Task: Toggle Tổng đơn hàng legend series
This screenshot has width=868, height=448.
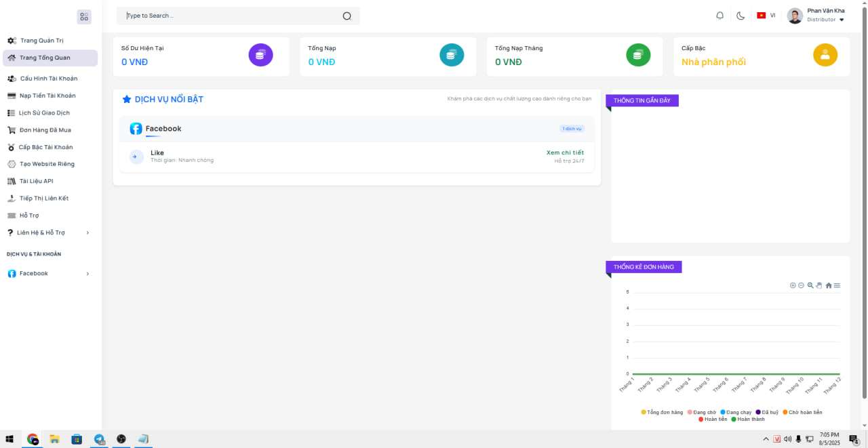Action: (x=662, y=412)
